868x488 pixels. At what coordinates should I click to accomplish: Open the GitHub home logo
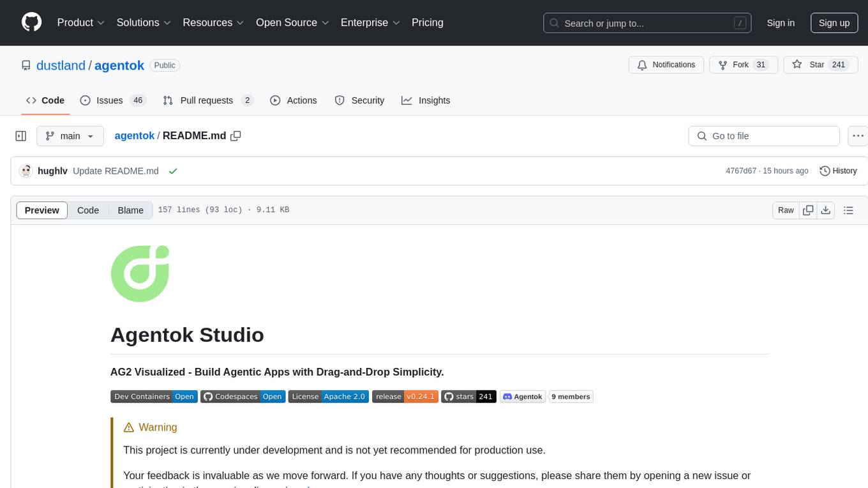31,22
